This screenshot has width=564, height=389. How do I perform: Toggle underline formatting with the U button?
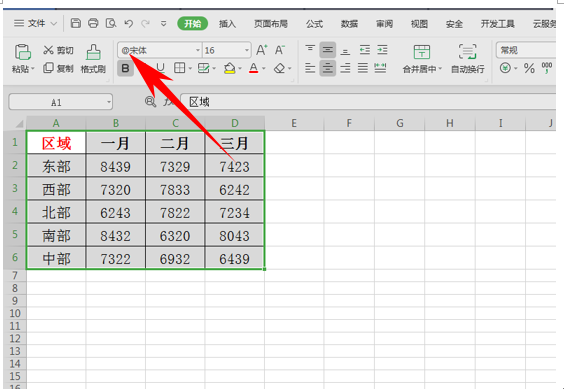[x=160, y=68]
